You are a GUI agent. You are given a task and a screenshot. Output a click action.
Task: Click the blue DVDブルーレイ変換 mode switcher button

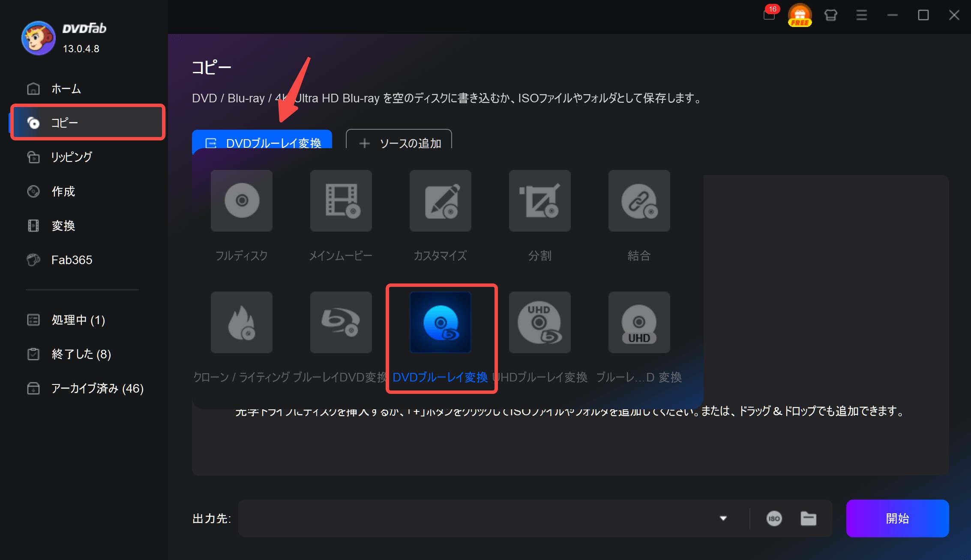click(262, 140)
